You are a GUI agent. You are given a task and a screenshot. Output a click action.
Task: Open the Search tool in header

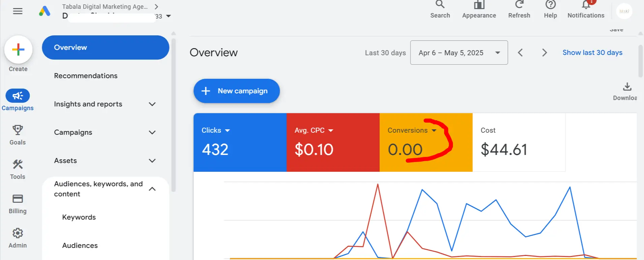440,9
